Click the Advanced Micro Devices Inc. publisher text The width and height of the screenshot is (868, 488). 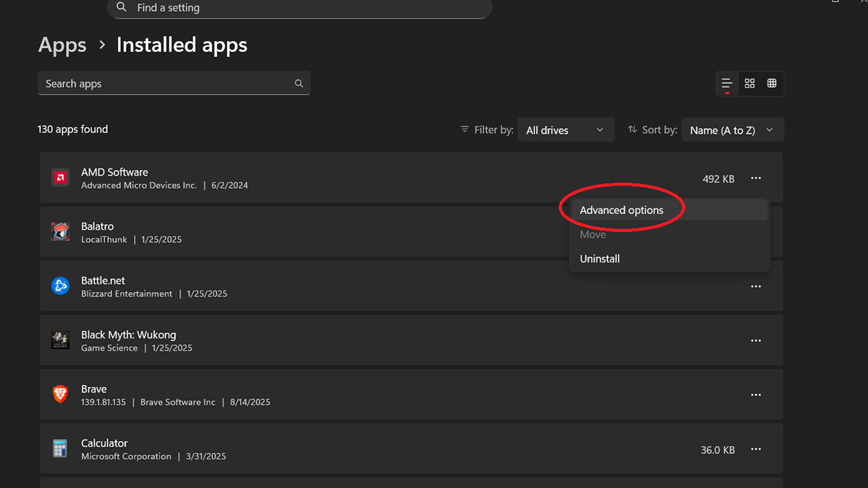click(139, 186)
